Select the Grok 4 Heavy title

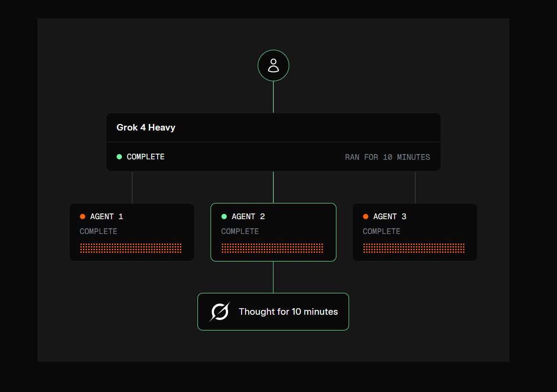(x=146, y=127)
